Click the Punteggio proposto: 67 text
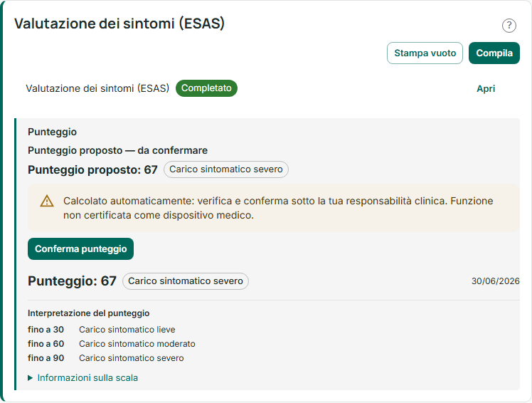 [92, 169]
